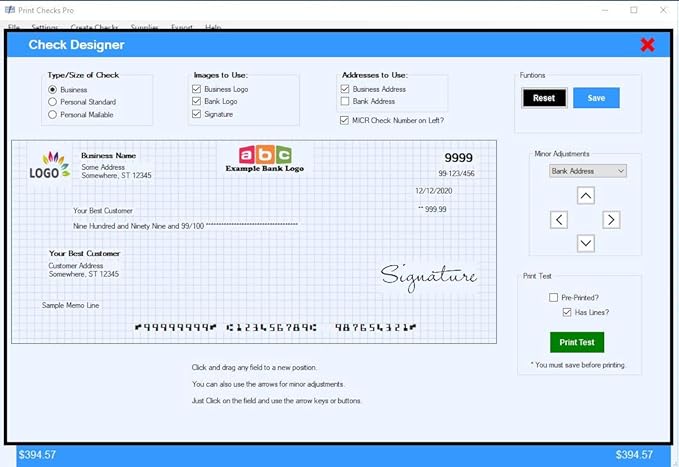Click the down arrow adjustment button
The width and height of the screenshot is (679, 467).
pyautogui.click(x=585, y=243)
